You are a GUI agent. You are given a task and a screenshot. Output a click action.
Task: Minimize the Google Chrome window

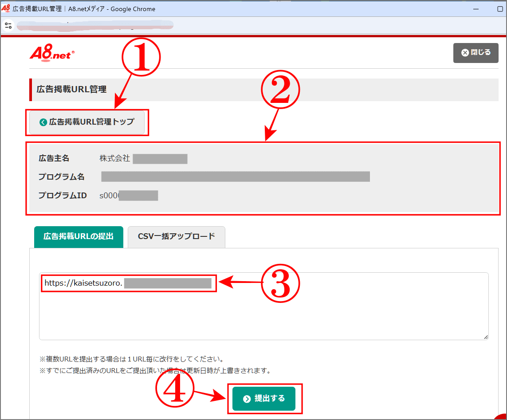[476, 9]
